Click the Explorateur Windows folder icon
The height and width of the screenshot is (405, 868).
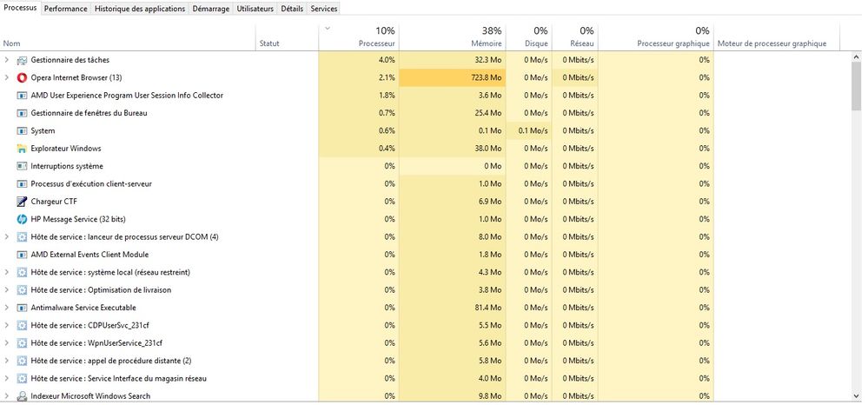click(22, 149)
